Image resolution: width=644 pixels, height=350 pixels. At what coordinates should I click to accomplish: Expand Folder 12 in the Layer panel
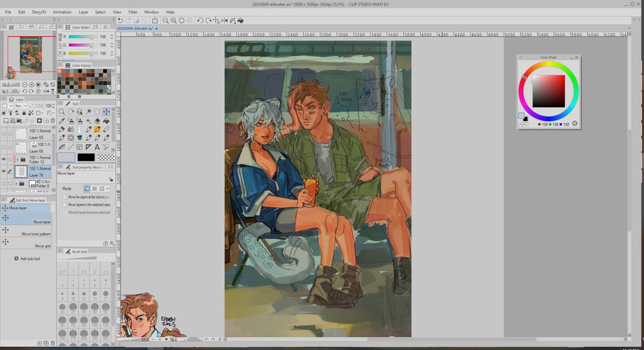click(x=17, y=160)
